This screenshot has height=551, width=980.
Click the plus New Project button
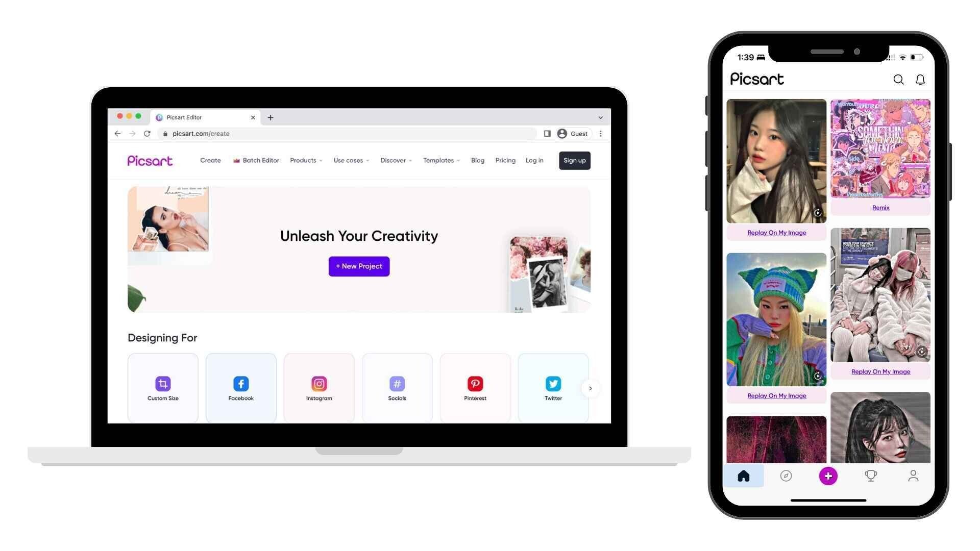point(359,266)
